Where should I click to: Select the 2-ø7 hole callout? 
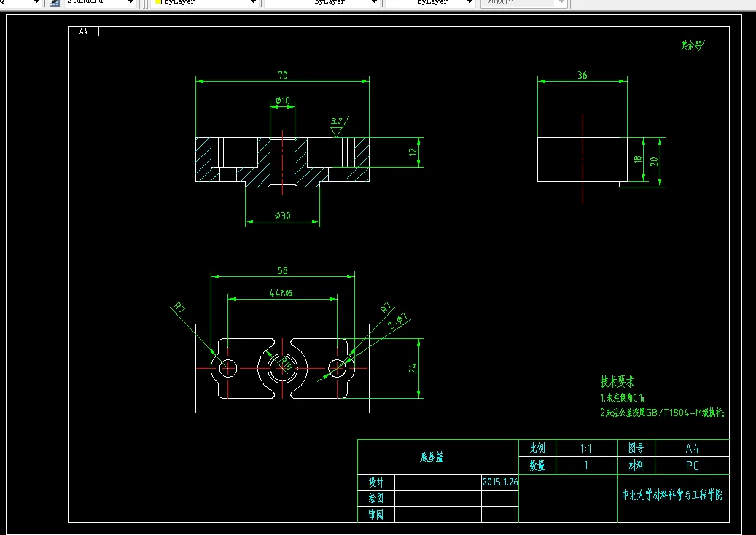(x=398, y=321)
